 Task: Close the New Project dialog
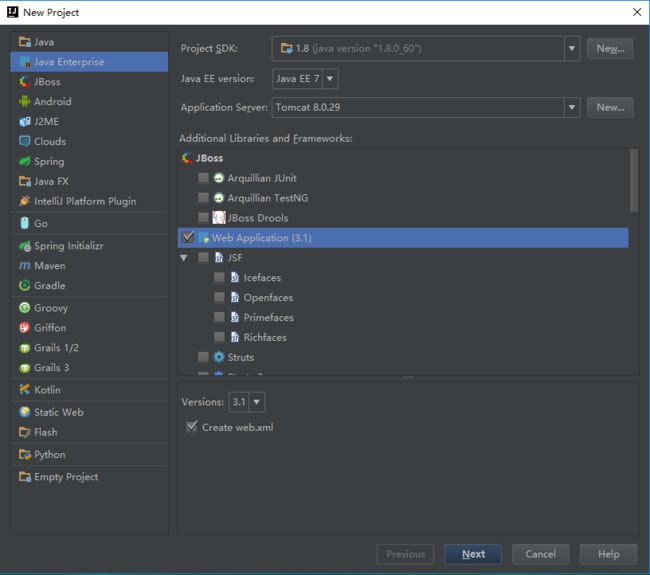click(637, 12)
